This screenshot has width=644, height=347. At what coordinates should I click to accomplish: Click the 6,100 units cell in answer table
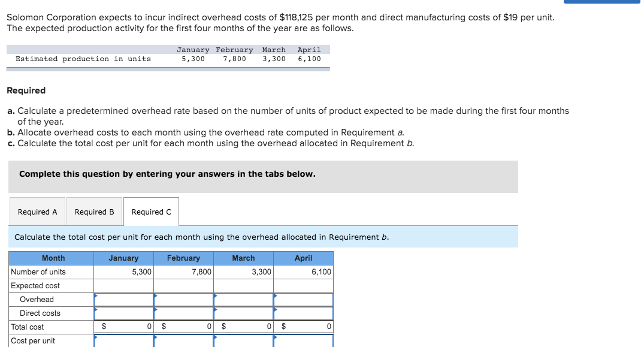click(x=304, y=272)
